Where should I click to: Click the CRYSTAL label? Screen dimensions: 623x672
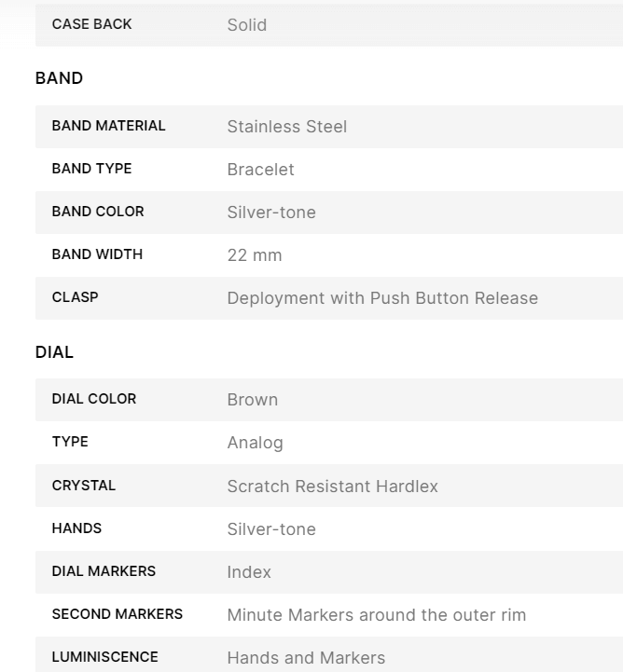pyautogui.click(x=84, y=486)
